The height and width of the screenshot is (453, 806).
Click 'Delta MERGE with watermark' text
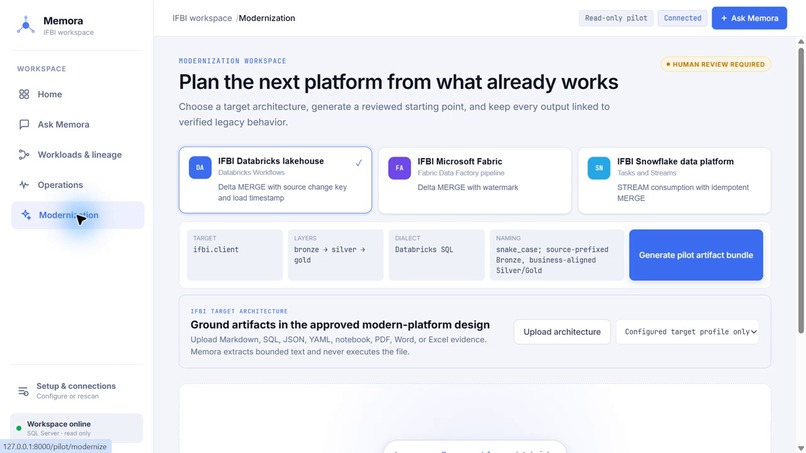(x=468, y=187)
